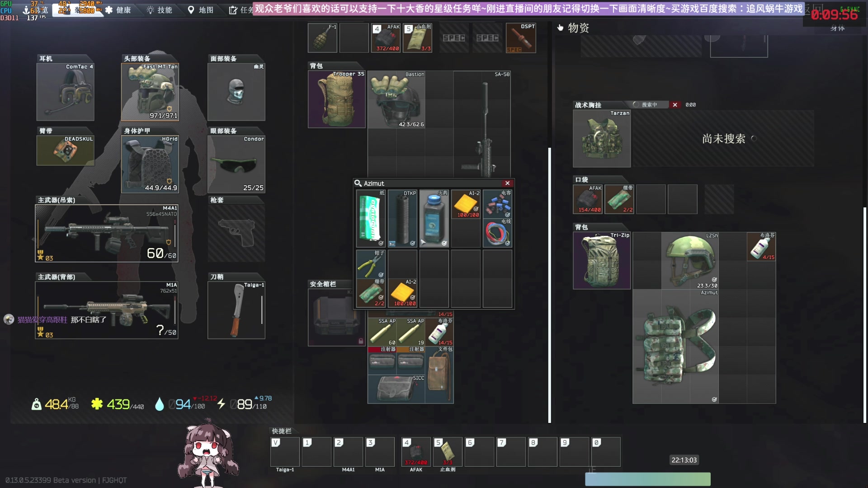Select the Tarzan tactical rig icon
Screen dimensions: 868x488
(601, 139)
